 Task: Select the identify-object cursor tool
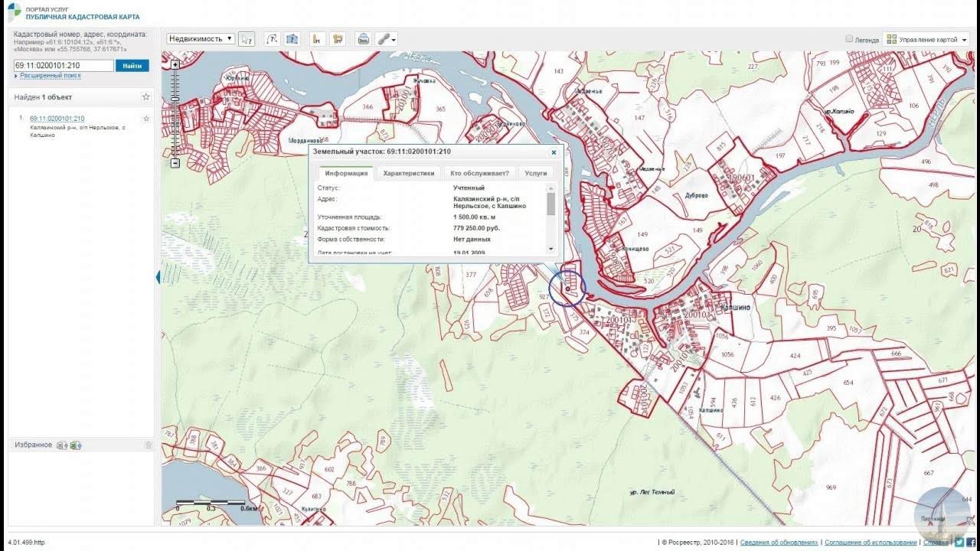point(247,39)
